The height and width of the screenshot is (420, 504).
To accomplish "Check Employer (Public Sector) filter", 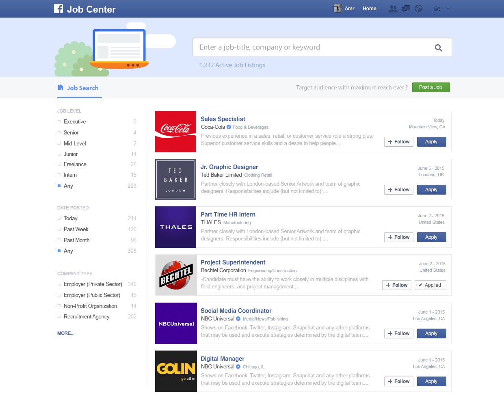I will point(59,295).
